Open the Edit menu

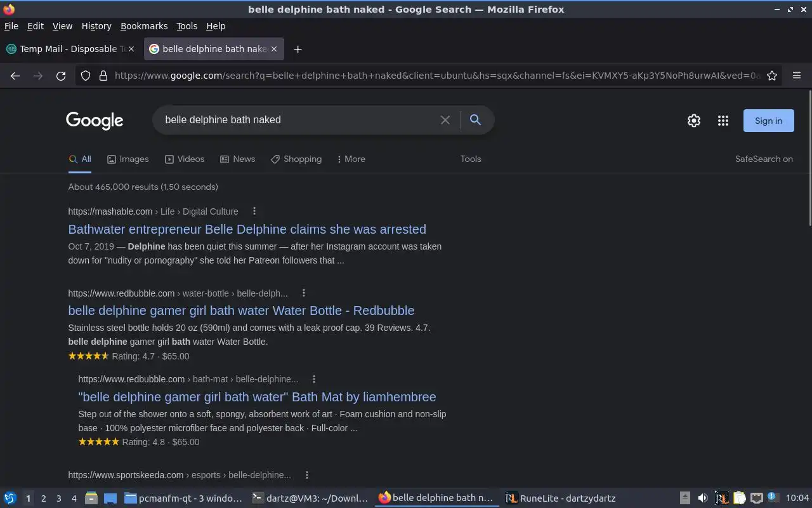(x=36, y=26)
